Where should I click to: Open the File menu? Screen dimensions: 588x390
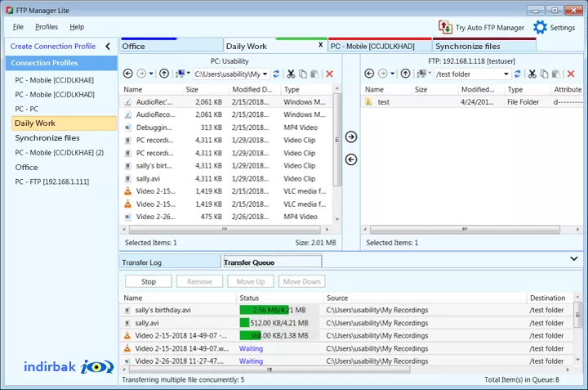[x=18, y=27]
